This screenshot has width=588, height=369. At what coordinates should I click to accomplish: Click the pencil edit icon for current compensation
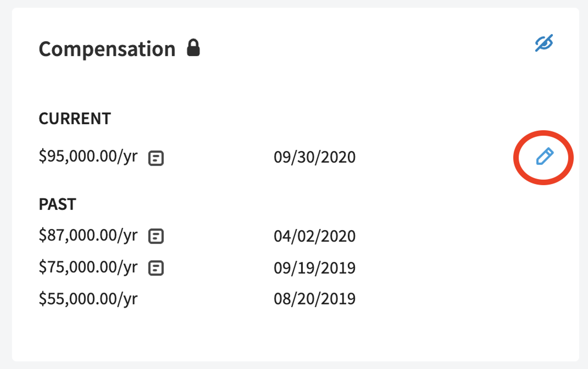(x=545, y=156)
